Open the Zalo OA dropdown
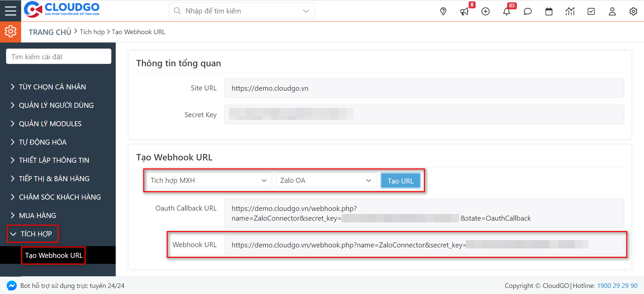The height and width of the screenshot is (294, 644). 326,180
